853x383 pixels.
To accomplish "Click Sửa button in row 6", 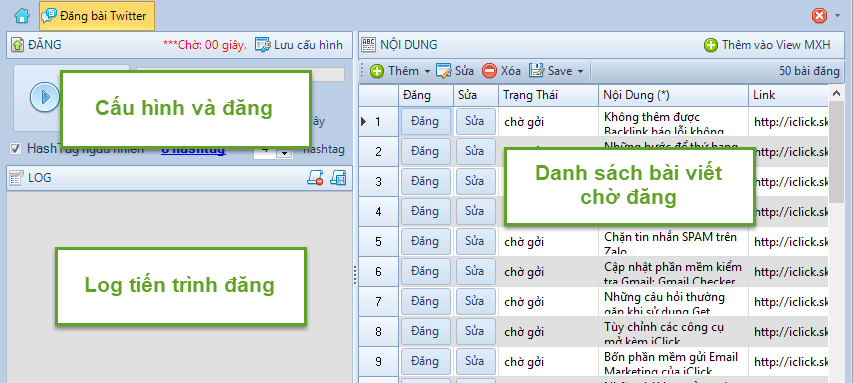I will coord(475,271).
